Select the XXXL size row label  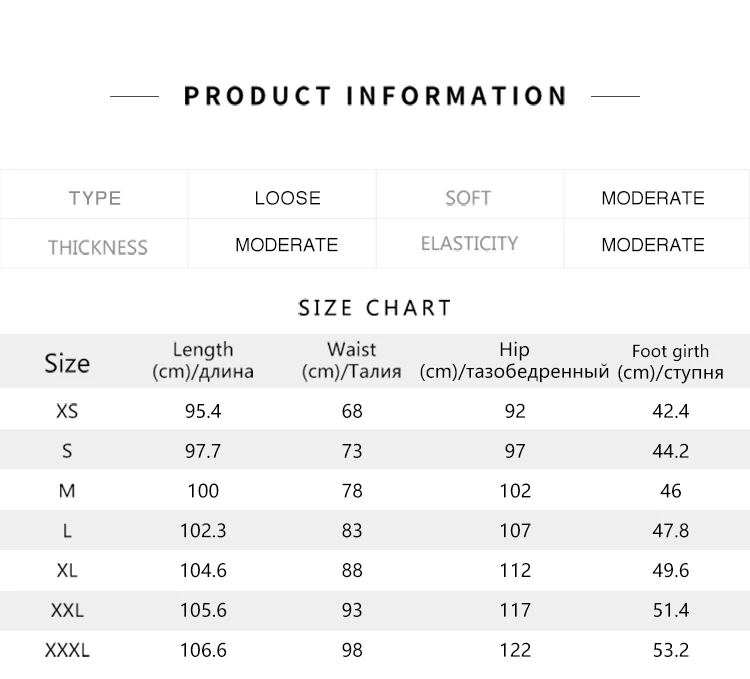67,650
